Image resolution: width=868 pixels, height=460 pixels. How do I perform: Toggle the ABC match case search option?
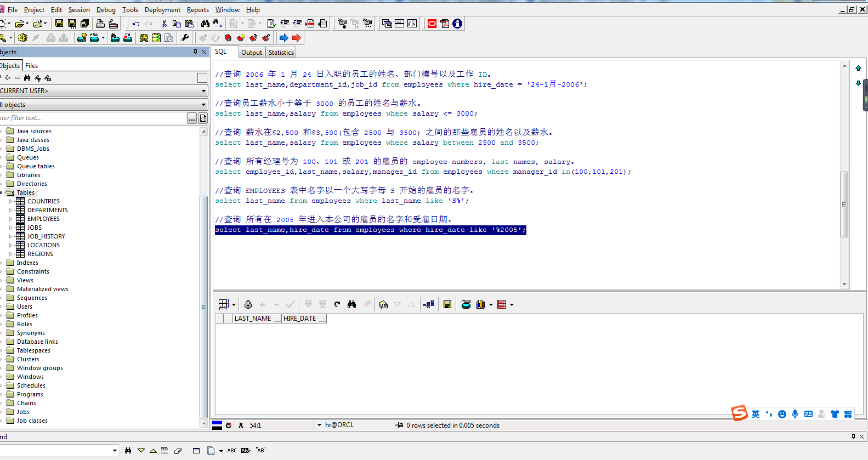click(232, 451)
